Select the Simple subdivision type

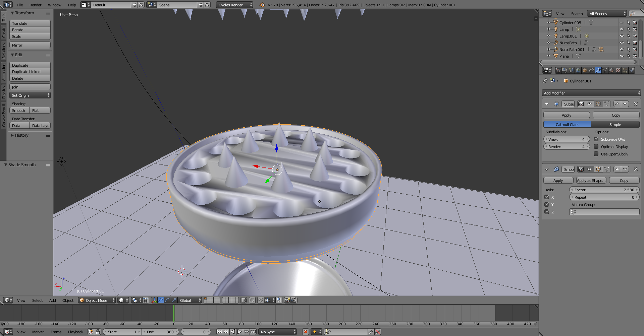615,124
